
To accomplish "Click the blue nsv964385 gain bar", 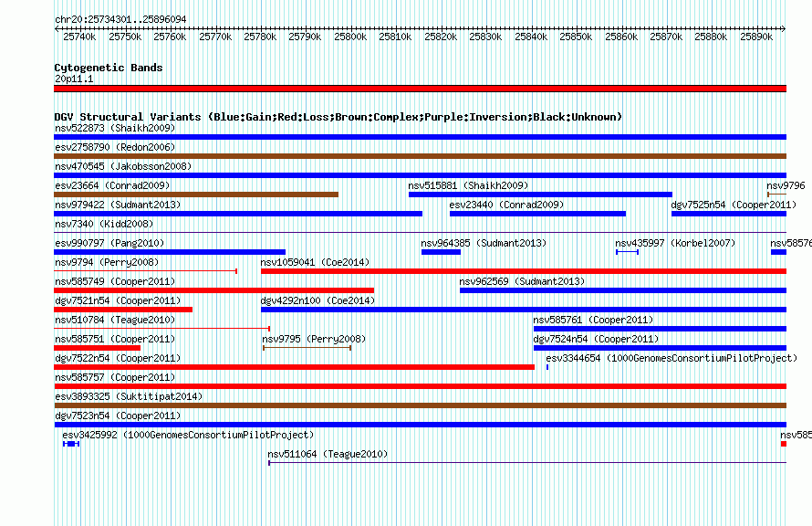I will [x=442, y=252].
